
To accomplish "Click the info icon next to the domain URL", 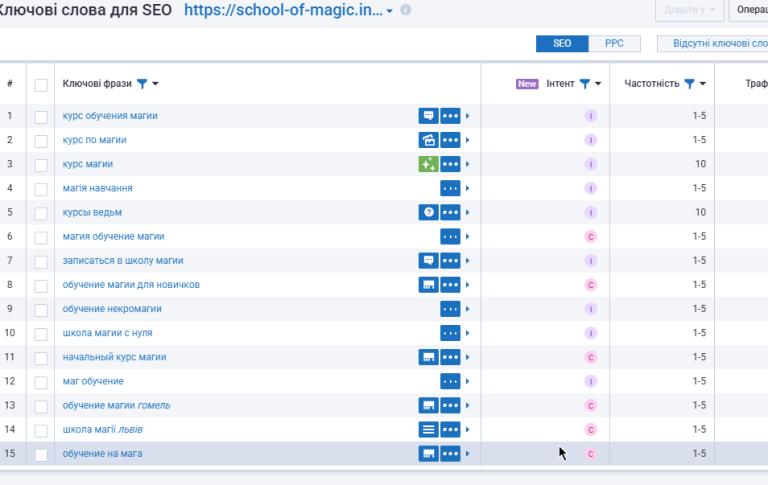I will click(x=406, y=10).
